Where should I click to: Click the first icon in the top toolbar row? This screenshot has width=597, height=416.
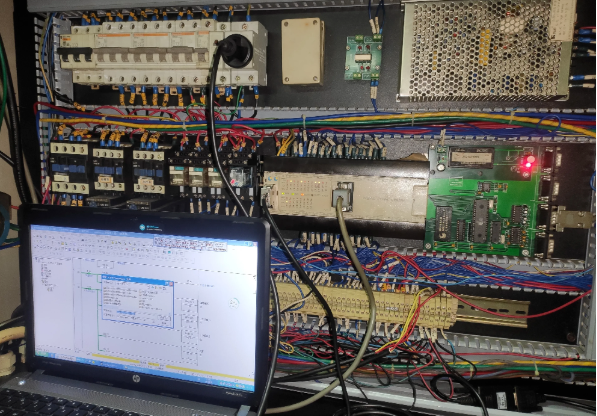click(x=37, y=238)
